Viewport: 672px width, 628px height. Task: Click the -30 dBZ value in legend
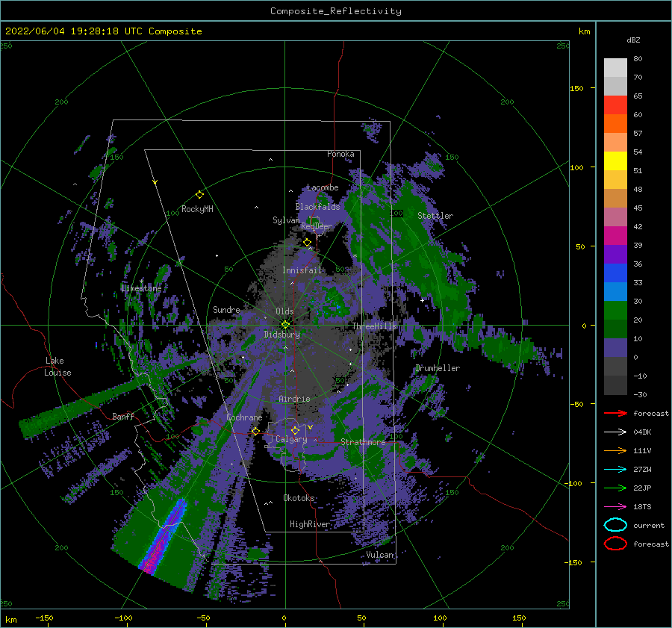coord(640,394)
